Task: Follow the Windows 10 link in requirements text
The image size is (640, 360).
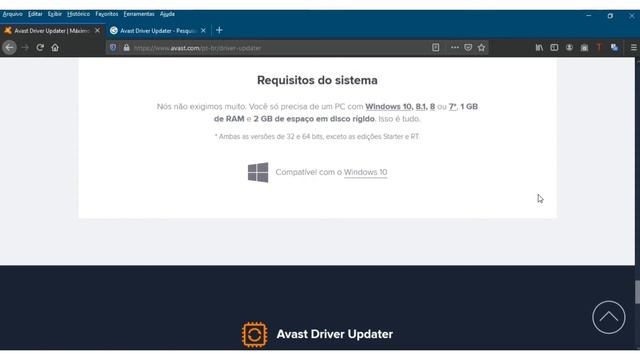Action: [x=389, y=107]
